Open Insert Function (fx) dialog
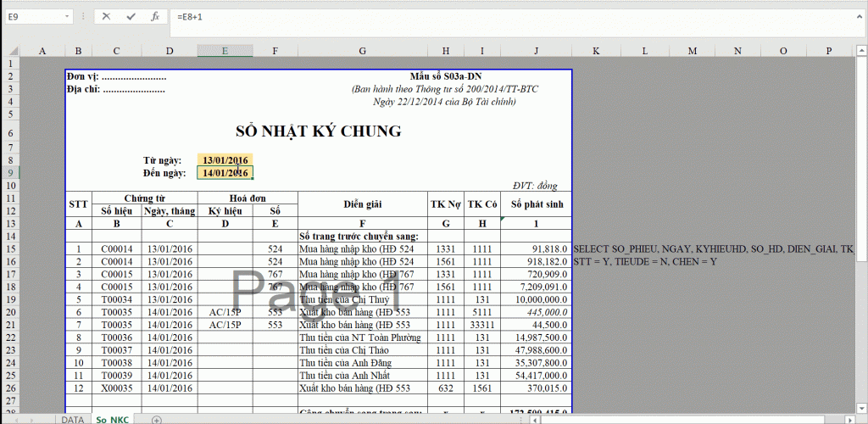The height and width of the screenshot is (424, 868). click(154, 16)
